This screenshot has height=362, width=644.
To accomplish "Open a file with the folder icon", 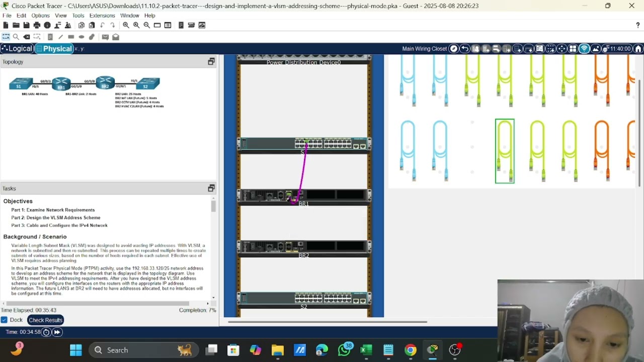I will tap(16, 25).
